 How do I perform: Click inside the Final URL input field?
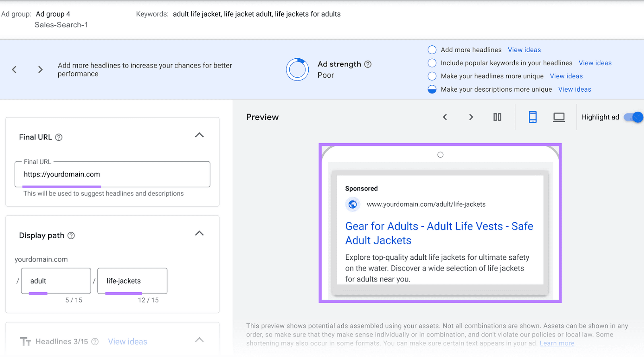point(112,174)
